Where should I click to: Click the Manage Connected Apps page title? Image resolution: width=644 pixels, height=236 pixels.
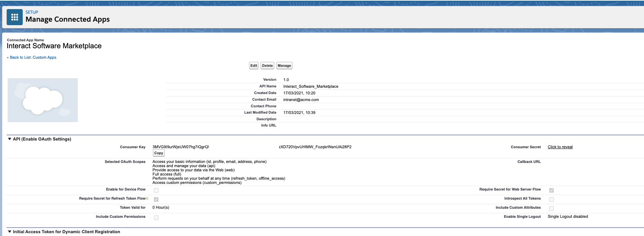click(68, 19)
